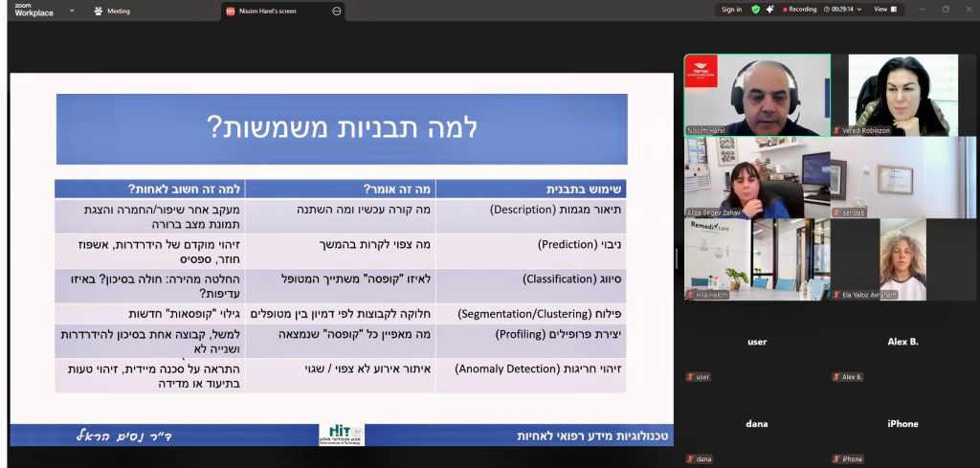Click the Sign in button
Screen dimensions: 980x468
click(731, 10)
